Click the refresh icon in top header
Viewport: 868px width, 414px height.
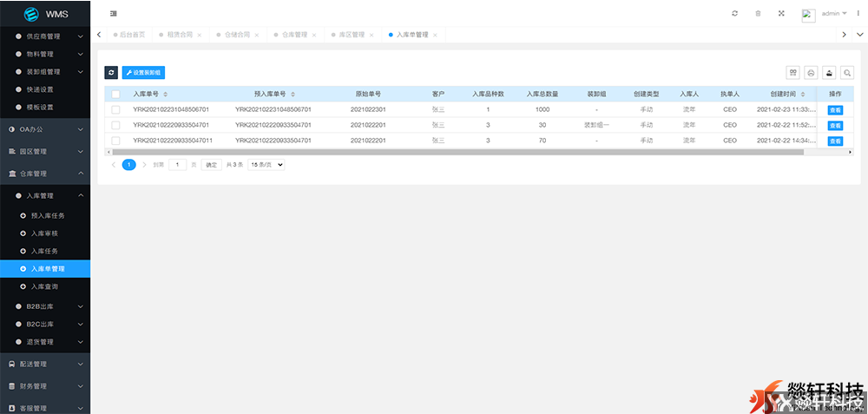[x=734, y=14]
